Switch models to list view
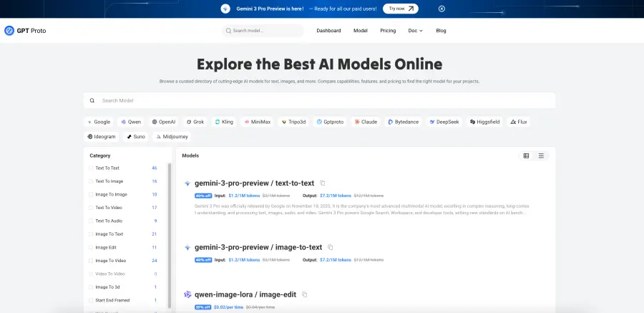The width and height of the screenshot is (644, 313). [x=541, y=155]
